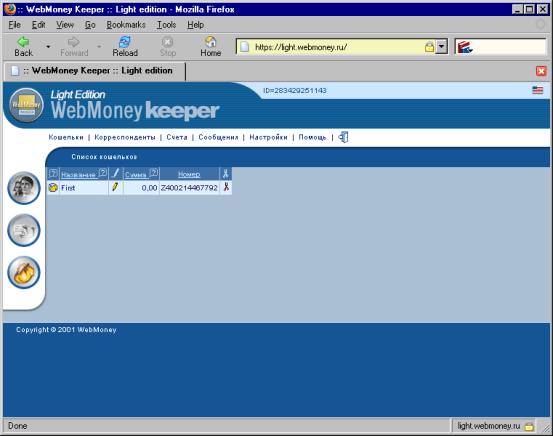Edit the First wallet with pencil icon

pyautogui.click(x=115, y=187)
